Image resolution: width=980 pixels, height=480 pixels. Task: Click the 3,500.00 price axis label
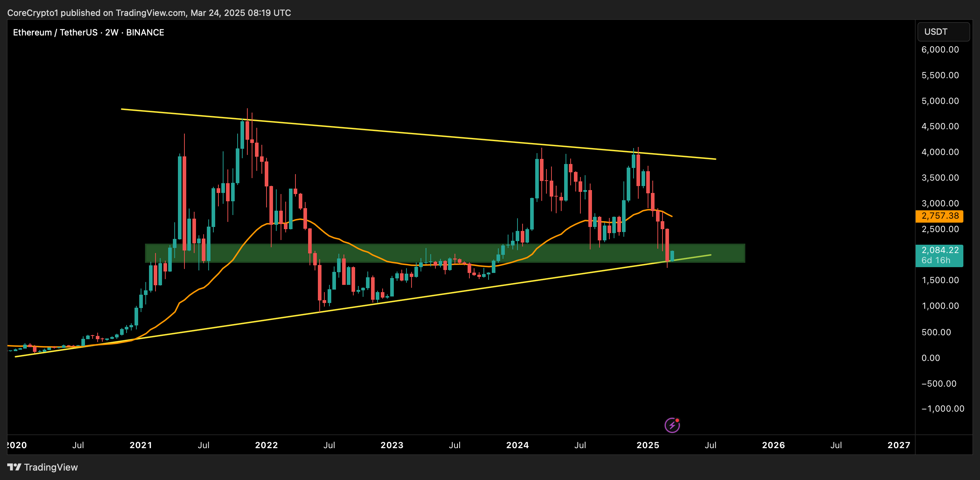coord(940,177)
